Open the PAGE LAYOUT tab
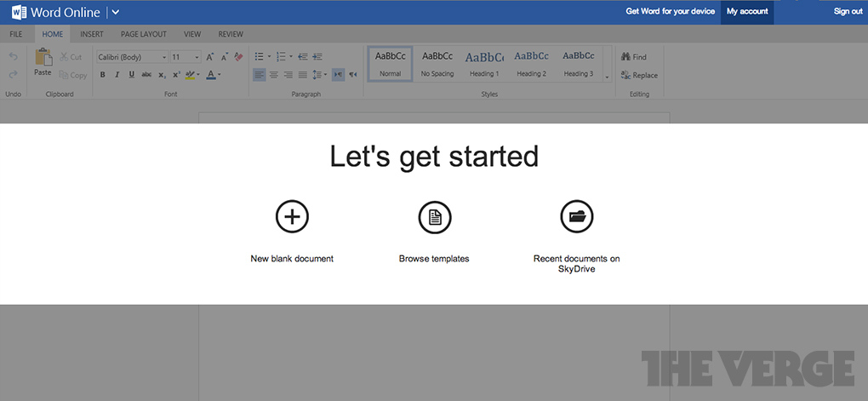The image size is (868, 401). point(143,34)
